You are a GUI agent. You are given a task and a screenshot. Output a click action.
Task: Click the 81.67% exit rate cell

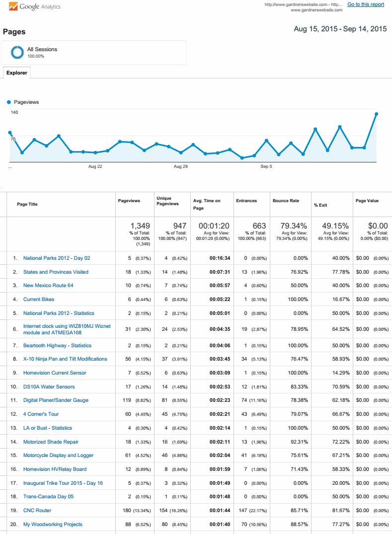pyautogui.click(x=341, y=511)
